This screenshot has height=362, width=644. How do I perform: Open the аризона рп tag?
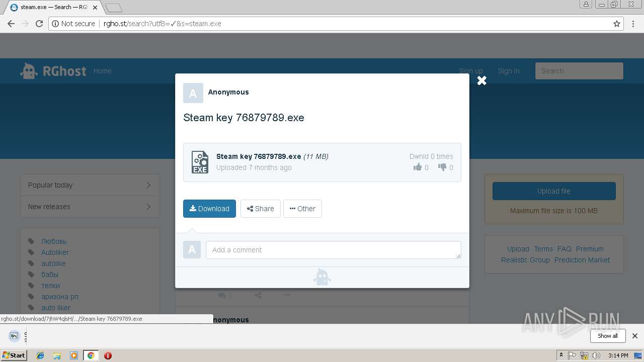[x=60, y=297]
